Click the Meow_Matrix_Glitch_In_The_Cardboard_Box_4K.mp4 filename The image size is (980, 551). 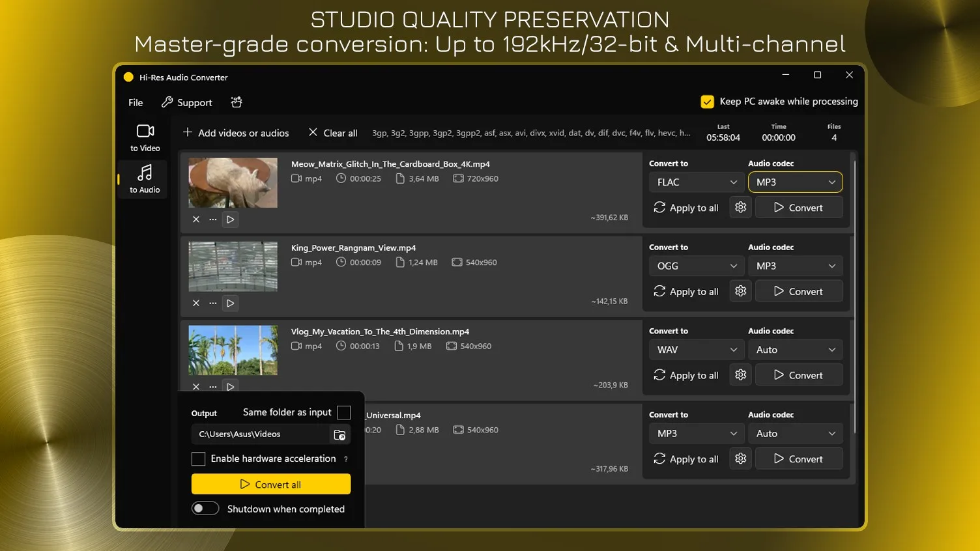[390, 164]
